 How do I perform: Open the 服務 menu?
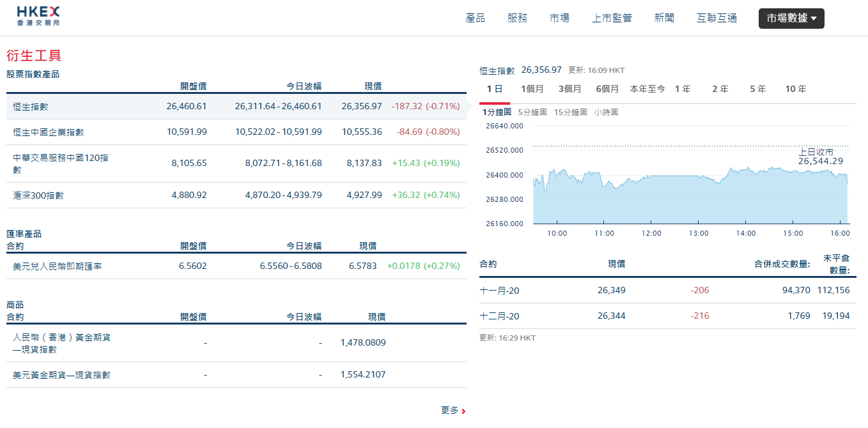point(517,18)
